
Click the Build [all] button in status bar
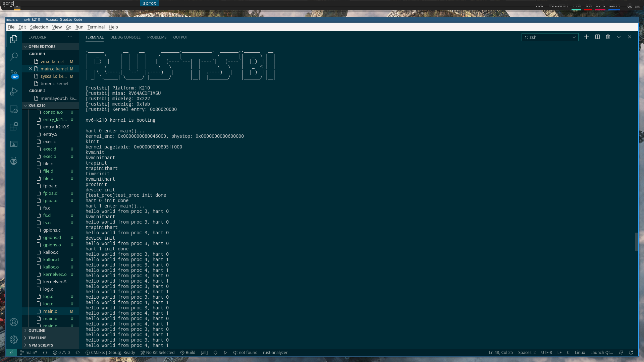(190, 353)
